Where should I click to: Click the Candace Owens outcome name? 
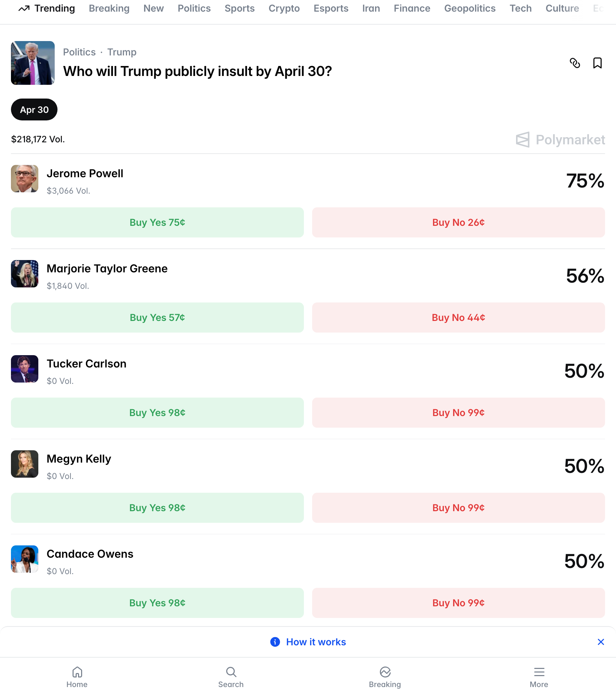[90, 554]
